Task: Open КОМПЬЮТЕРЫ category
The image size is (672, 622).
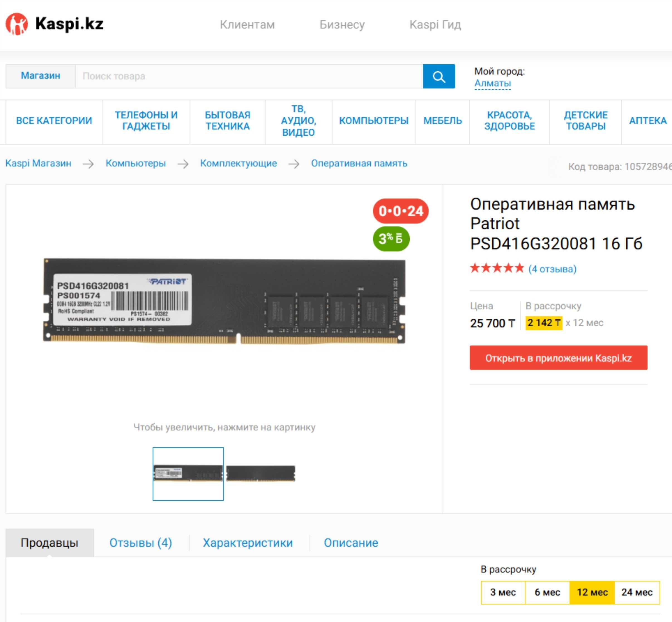Action: tap(374, 121)
